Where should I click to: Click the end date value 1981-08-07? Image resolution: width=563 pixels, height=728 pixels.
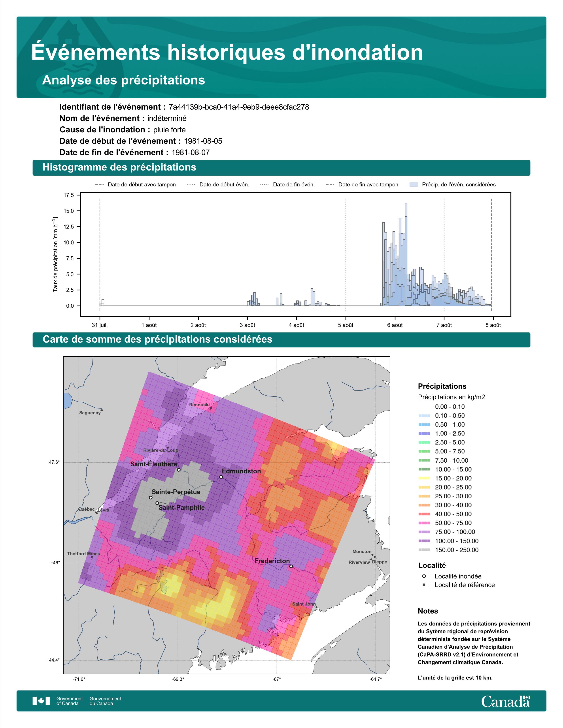tap(191, 152)
